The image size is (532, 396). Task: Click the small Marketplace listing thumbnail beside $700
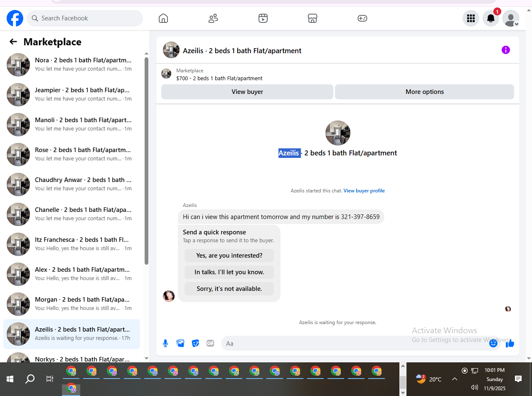[x=166, y=74]
